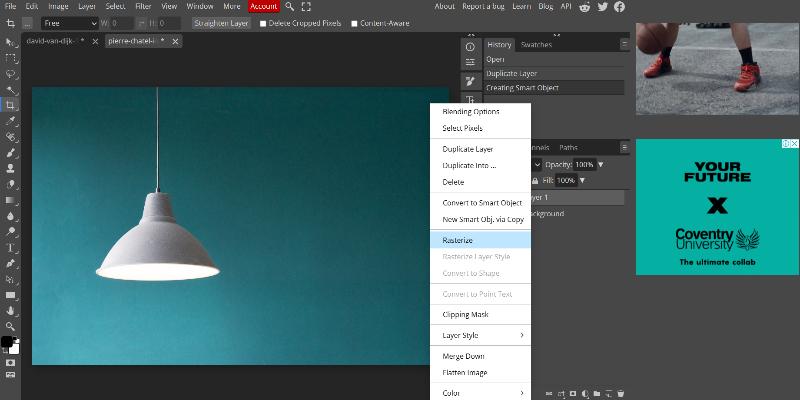Viewport: 800px width, 400px height.
Task: Click the black foreground color swatch
Action: tap(7, 342)
